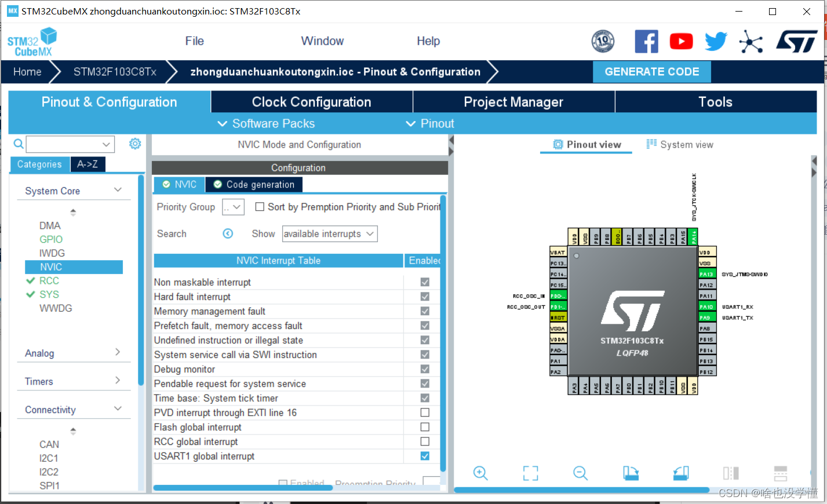
Task: Open the YouTube link icon
Action: [x=682, y=41]
